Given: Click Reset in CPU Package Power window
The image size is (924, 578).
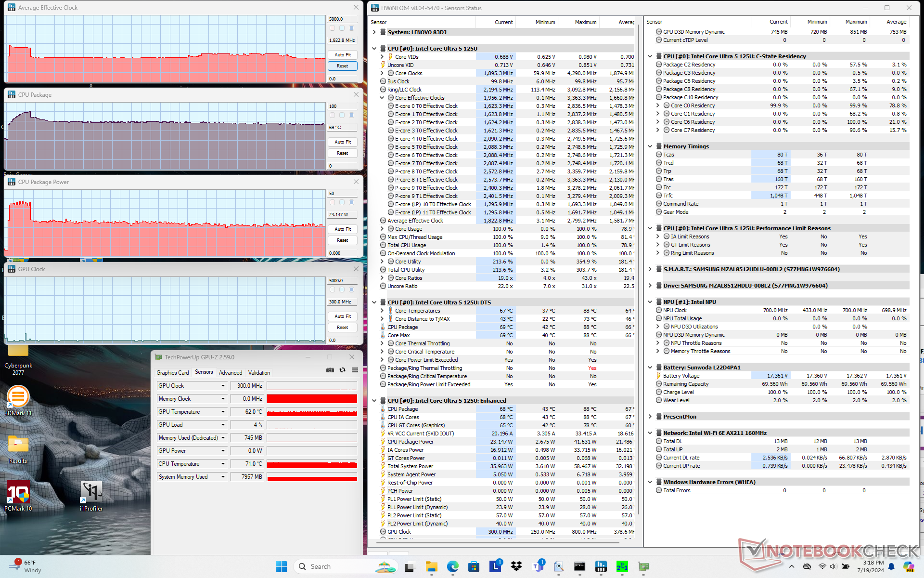Looking at the screenshot, I should tap(343, 240).
